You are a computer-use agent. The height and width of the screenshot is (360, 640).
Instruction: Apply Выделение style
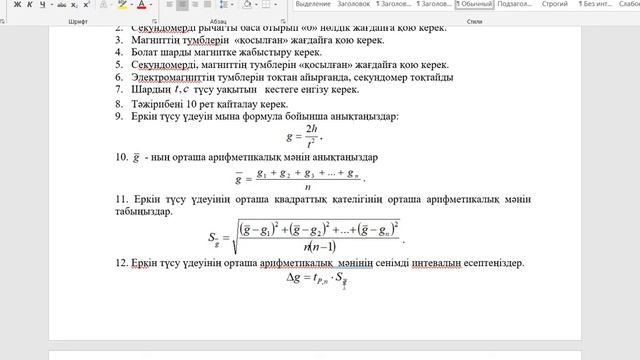313,4
